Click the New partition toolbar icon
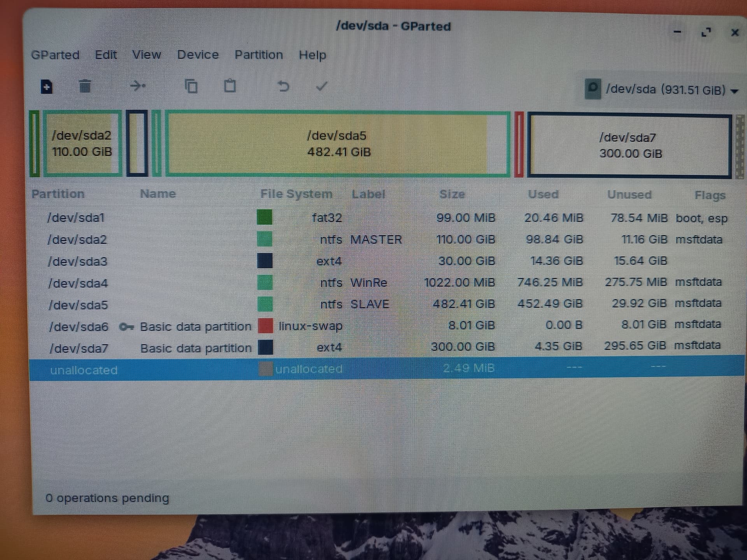Image resolution: width=747 pixels, height=560 pixels. 47,86
